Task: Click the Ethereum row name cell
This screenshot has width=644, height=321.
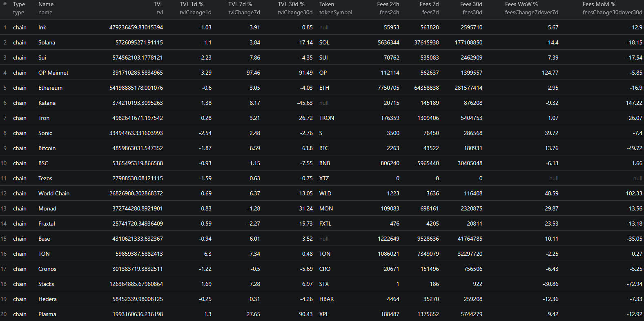Action: 50,88
